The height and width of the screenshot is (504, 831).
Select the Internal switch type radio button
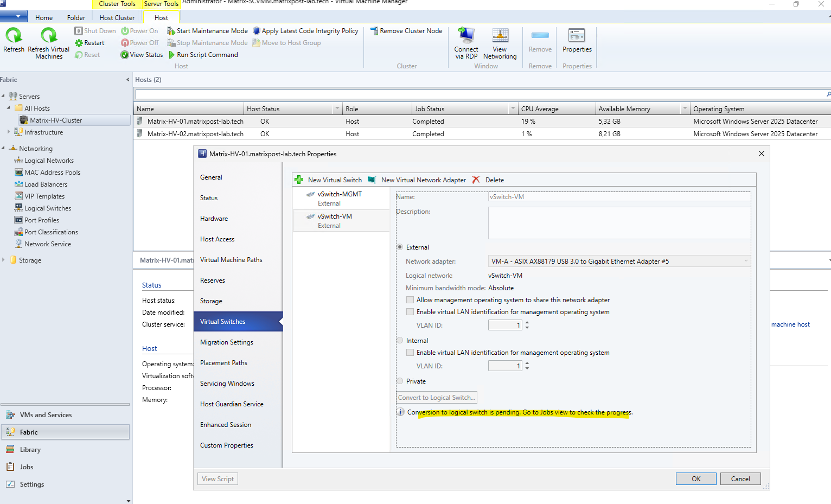tap(400, 341)
